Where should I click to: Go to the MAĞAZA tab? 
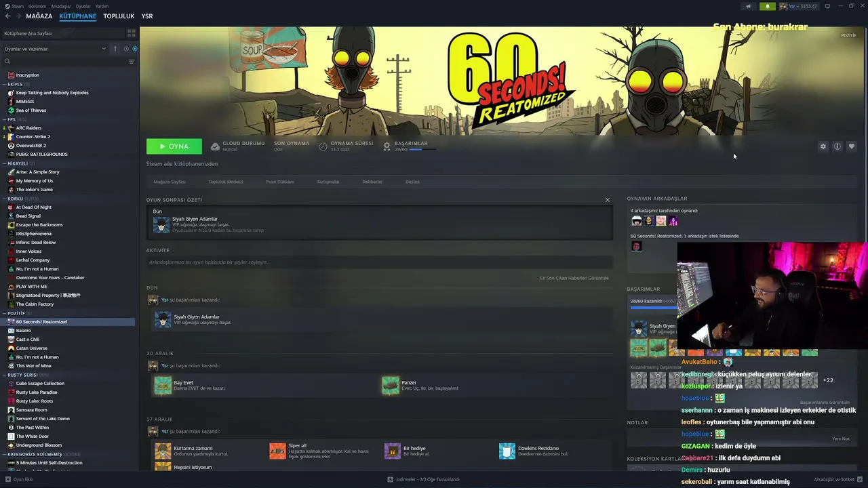click(39, 16)
